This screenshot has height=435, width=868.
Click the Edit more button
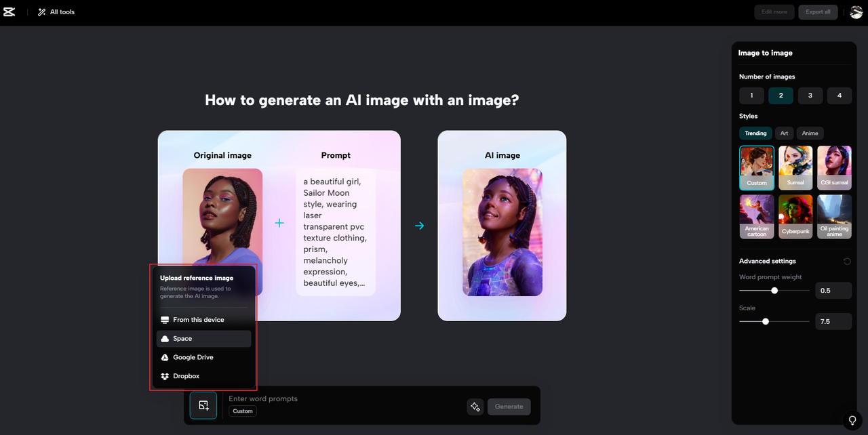(774, 12)
